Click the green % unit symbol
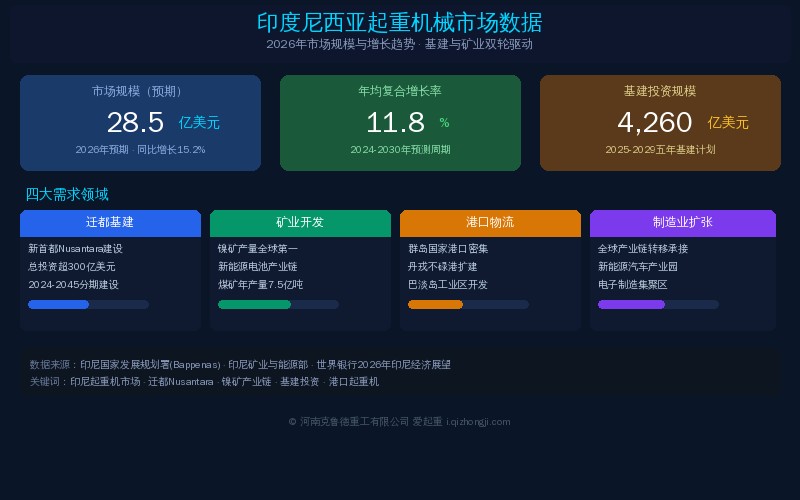The width and height of the screenshot is (800, 500). [x=444, y=122]
